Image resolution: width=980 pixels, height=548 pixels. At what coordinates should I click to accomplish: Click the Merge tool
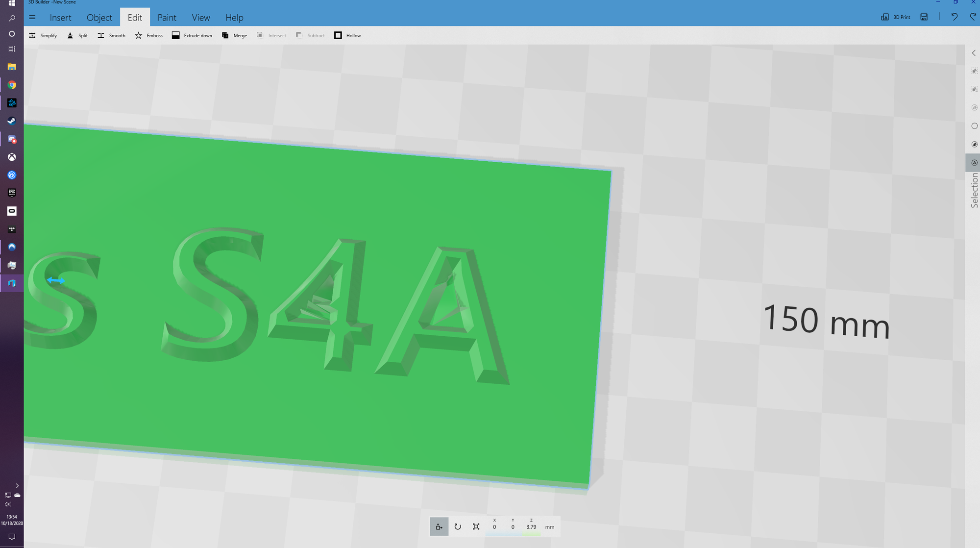pyautogui.click(x=235, y=35)
